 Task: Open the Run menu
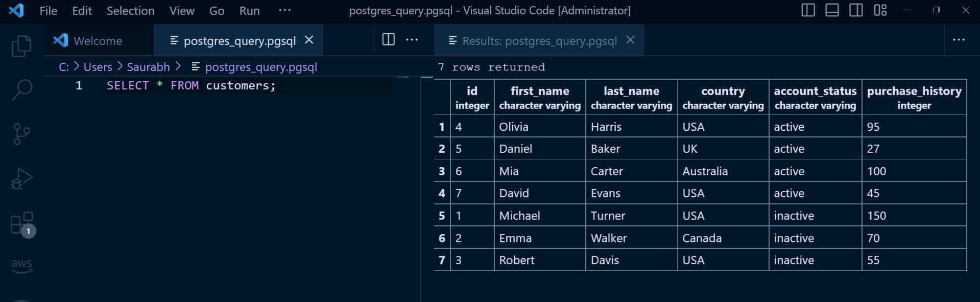point(249,10)
